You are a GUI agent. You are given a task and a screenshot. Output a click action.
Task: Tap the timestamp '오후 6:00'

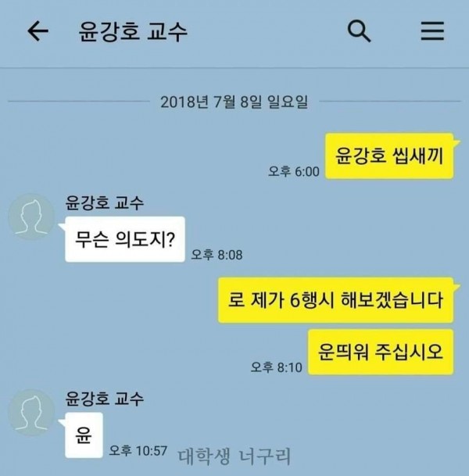(294, 171)
